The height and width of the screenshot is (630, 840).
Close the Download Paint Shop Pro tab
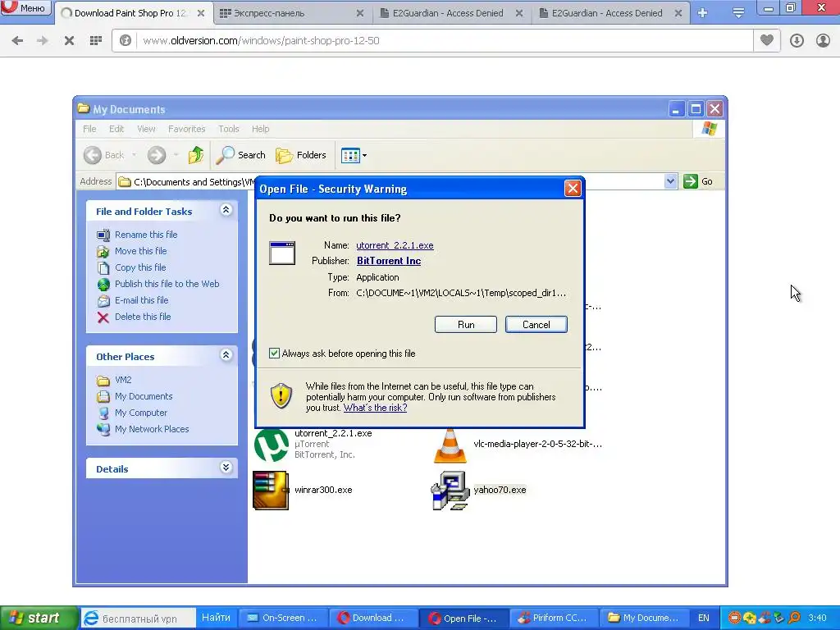point(201,13)
